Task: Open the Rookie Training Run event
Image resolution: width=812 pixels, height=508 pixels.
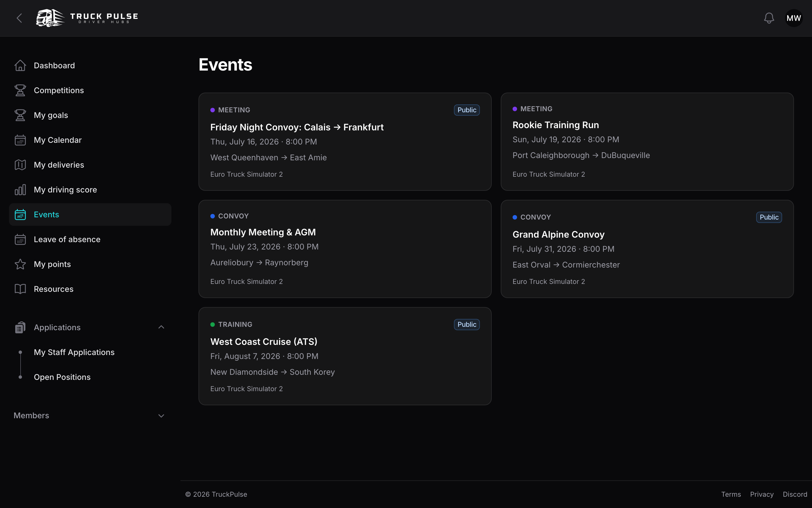Action: pos(647,142)
